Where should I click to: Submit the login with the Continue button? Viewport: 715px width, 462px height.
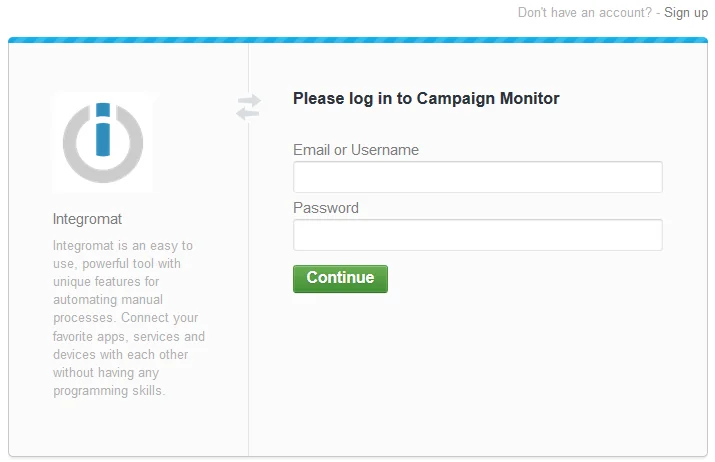340,279
